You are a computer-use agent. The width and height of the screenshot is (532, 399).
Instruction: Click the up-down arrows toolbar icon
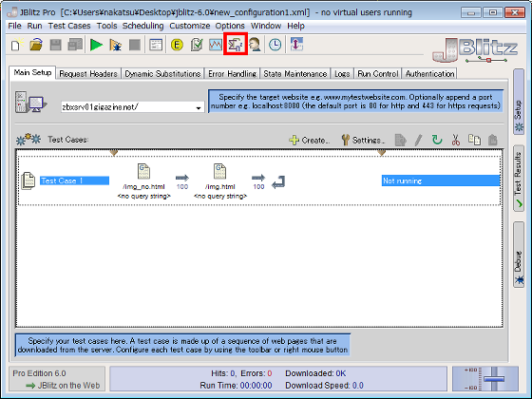pyautogui.click(x=296, y=45)
